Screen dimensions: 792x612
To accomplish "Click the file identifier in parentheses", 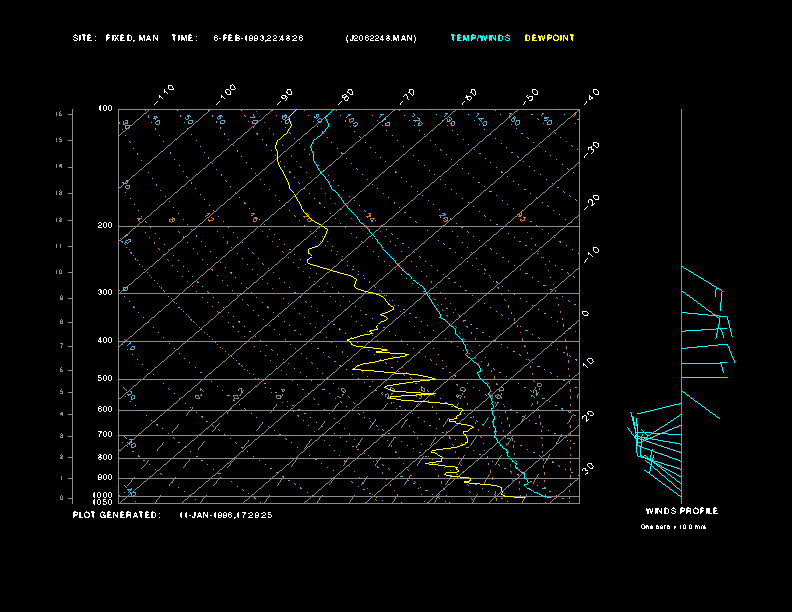I will [x=381, y=38].
